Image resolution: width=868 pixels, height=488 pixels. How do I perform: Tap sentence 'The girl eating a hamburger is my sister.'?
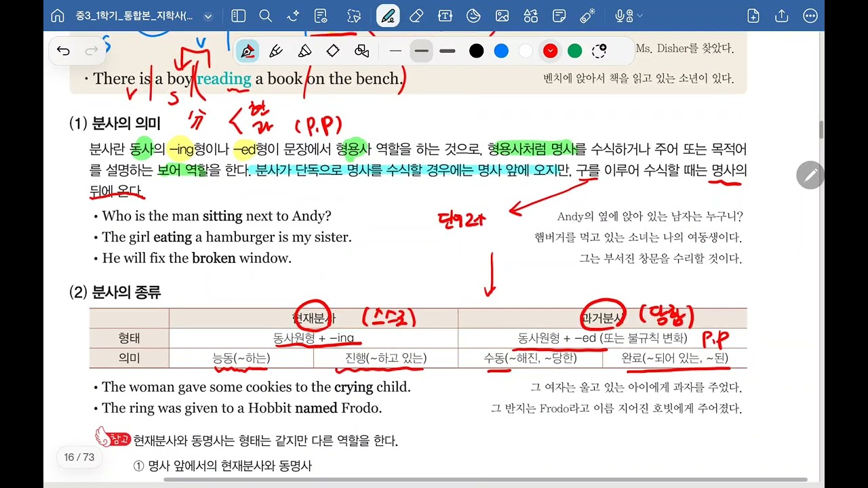tap(226, 237)
